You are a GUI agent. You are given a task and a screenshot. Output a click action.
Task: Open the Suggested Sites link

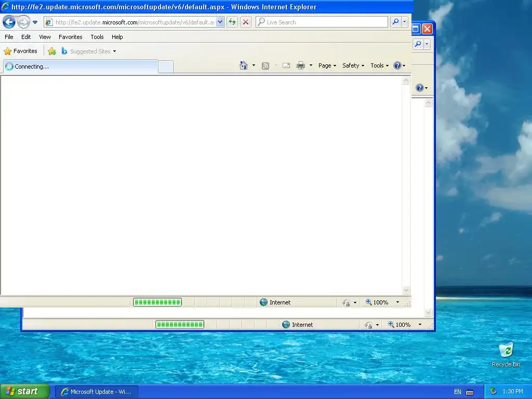click(x=89, y=51)
